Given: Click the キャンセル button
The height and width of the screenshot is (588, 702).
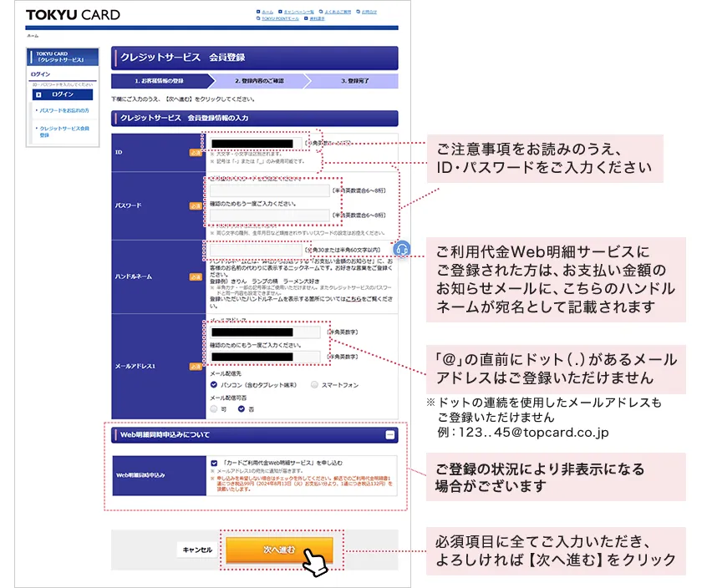Looking at the screenshot, I should pyautogui.click(x=197, y=550).
